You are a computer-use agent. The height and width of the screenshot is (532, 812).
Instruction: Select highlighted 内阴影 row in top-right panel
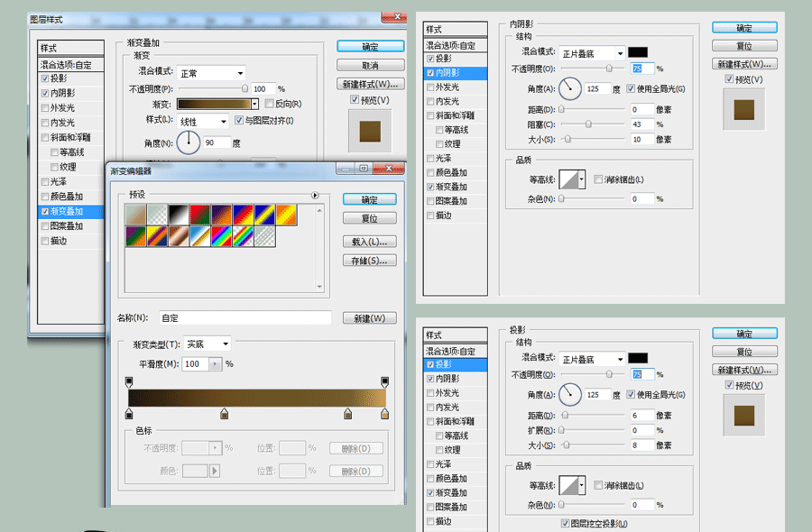coord(456,73)
